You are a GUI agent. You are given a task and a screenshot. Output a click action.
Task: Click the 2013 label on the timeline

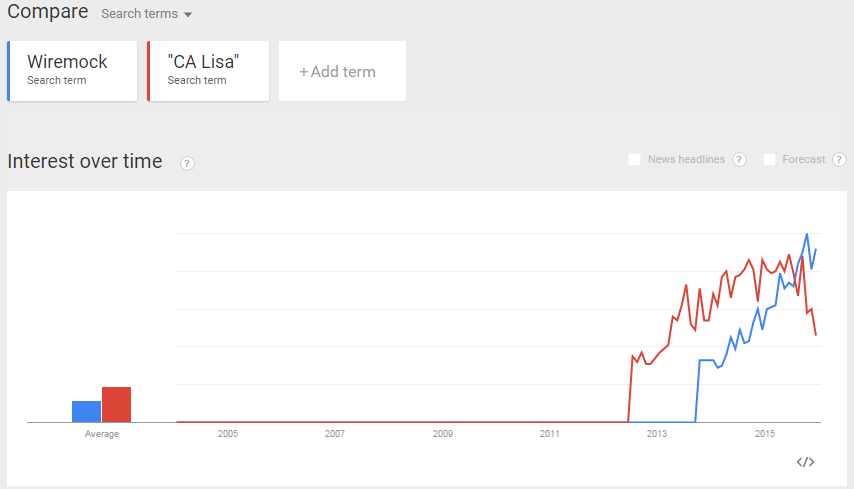(657, 434)
